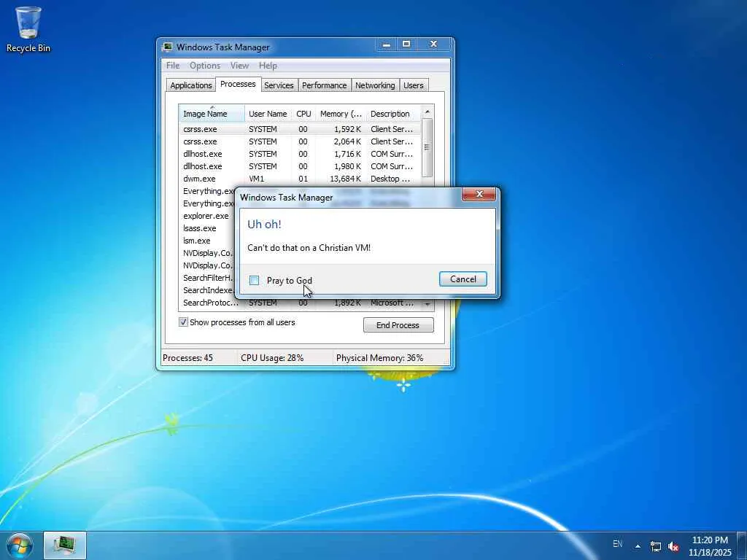Select the Task Manager taskbar button
The width and height of the screenshot is (747, 560).
coord(65,545)
